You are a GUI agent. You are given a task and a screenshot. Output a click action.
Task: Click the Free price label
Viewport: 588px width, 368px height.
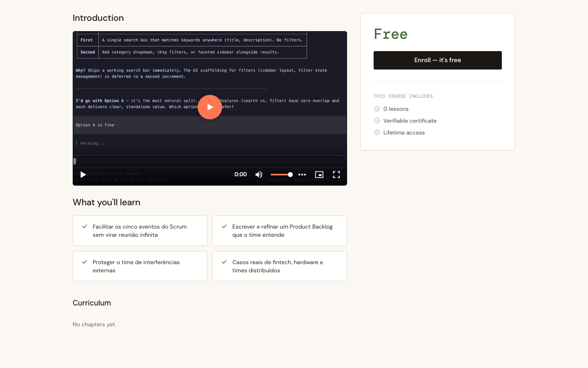click(x=391, y=34)
